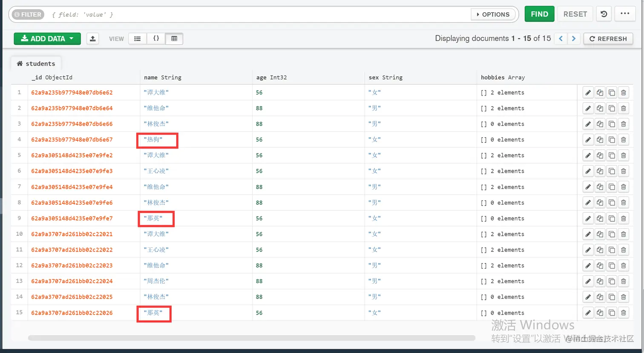Click the REFRESH button
This screenshot has width=644, height=353.
pyautogui.click(x=608, y=39)
